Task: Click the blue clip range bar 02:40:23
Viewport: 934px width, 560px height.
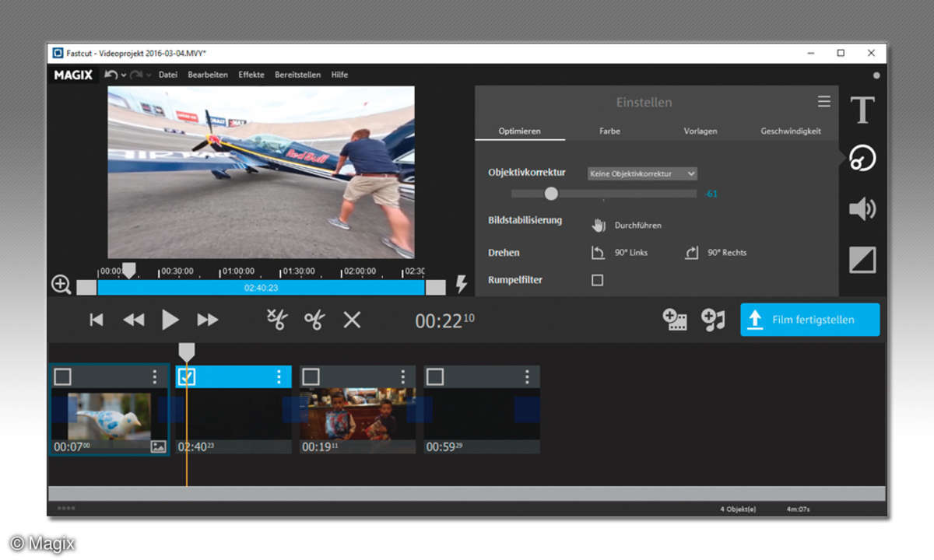Action: pos(261,287)
